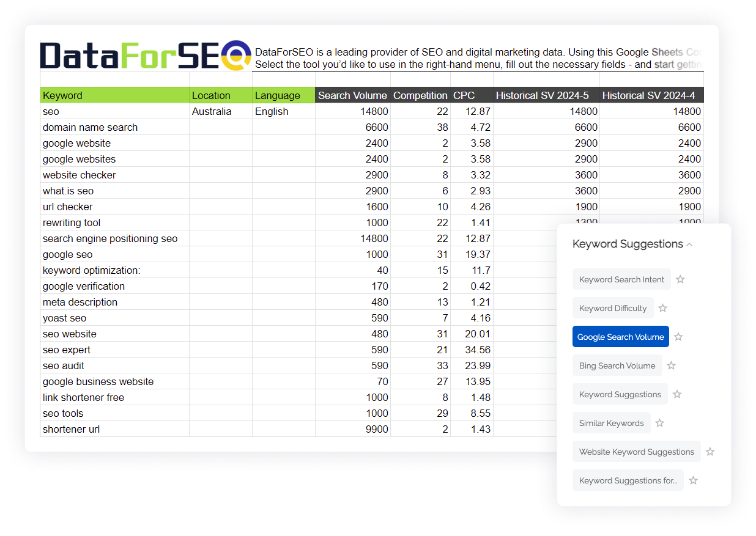This screenshot has height=536, width=756.
Task: Click the 20.01 CPC cell
Action: click(x=472, y=334)
